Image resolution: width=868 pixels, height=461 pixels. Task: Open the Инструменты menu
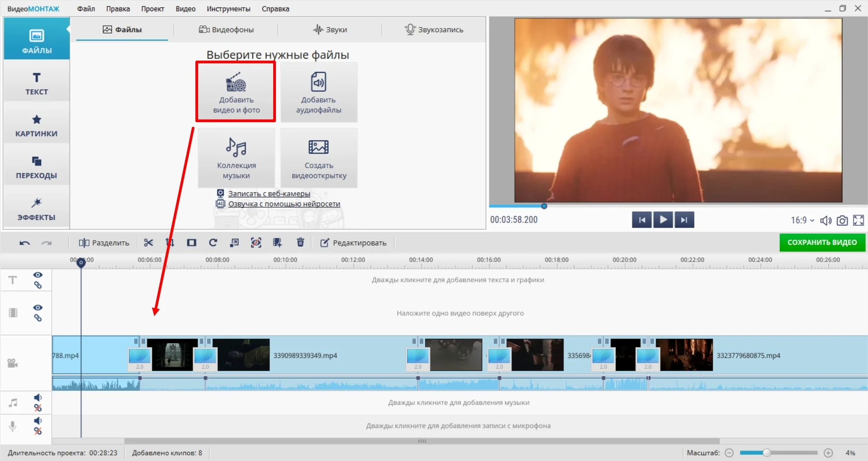(228, 9)
